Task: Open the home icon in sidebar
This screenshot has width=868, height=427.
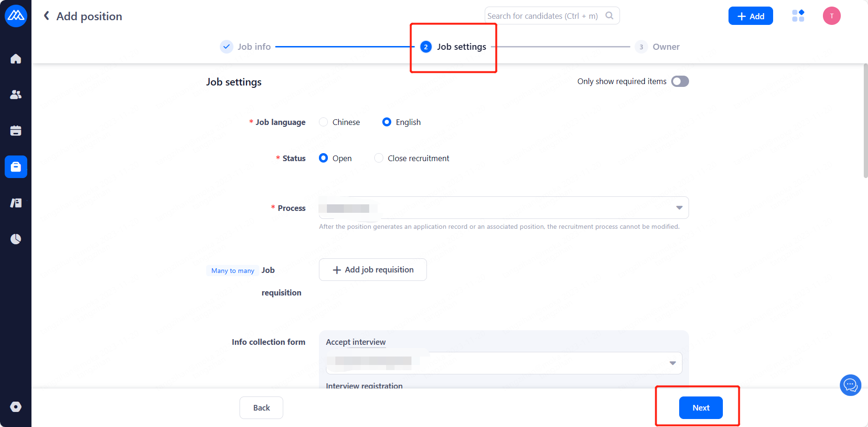Action: tap(15, 59)
